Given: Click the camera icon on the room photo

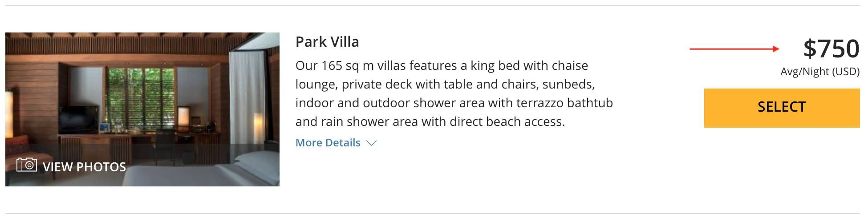Looking at the screenshot, I should [x=26, y=165].
